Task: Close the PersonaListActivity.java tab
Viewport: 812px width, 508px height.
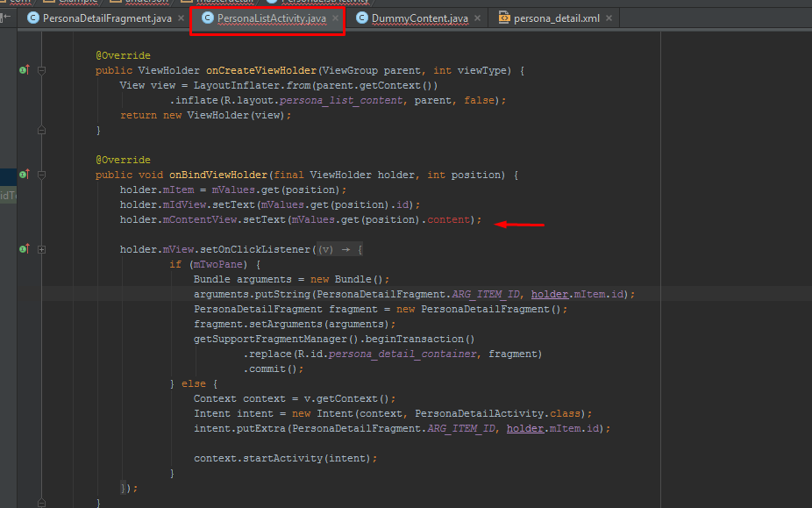Action: coord(335,18)
